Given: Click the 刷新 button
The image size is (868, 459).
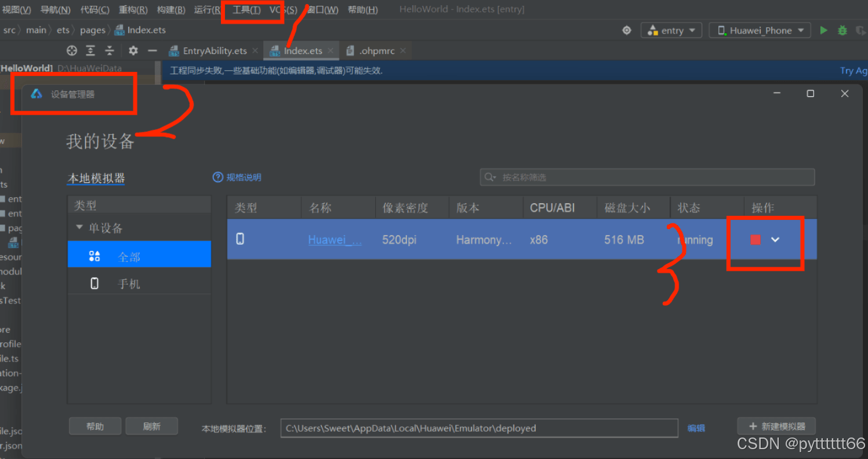Looking at the screenshot, I should (151, 427).
